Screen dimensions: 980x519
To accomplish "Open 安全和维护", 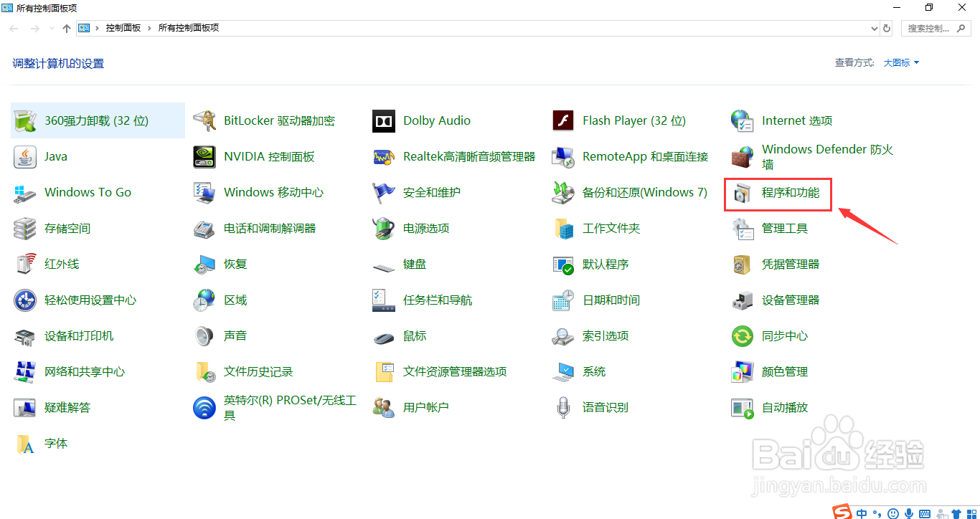I will point(431,192).
